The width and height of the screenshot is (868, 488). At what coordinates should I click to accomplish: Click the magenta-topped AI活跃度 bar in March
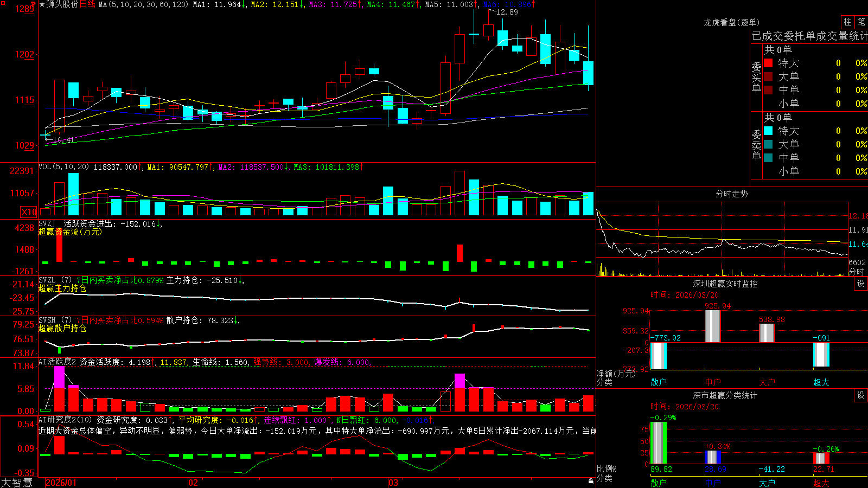coord(459,392)
